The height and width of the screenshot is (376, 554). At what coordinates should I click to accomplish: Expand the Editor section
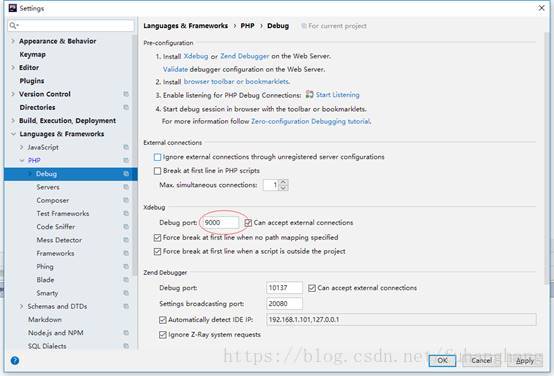[x=13, y=67]
